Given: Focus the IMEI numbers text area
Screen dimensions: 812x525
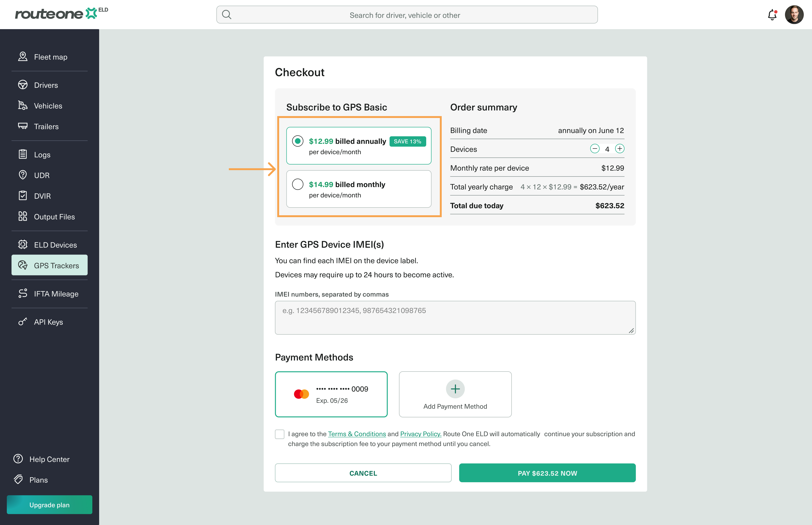Looking at the screenshot, I should point(455,318).
